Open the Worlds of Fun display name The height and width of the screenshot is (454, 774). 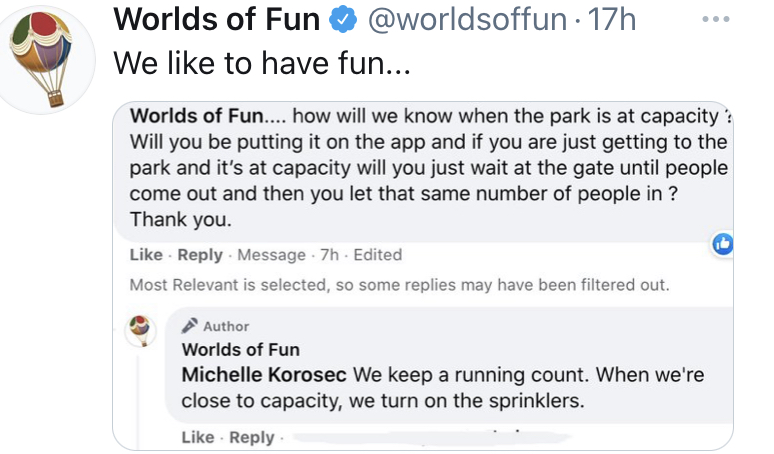pos(216,20)
